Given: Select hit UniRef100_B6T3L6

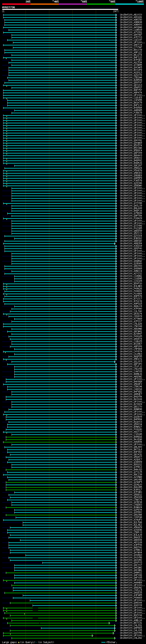Looking at the screenshot, I should pos(131,450).
